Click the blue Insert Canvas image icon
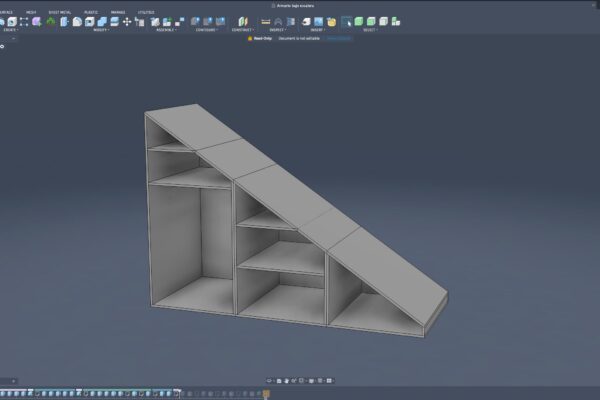 tap(318, 22)
